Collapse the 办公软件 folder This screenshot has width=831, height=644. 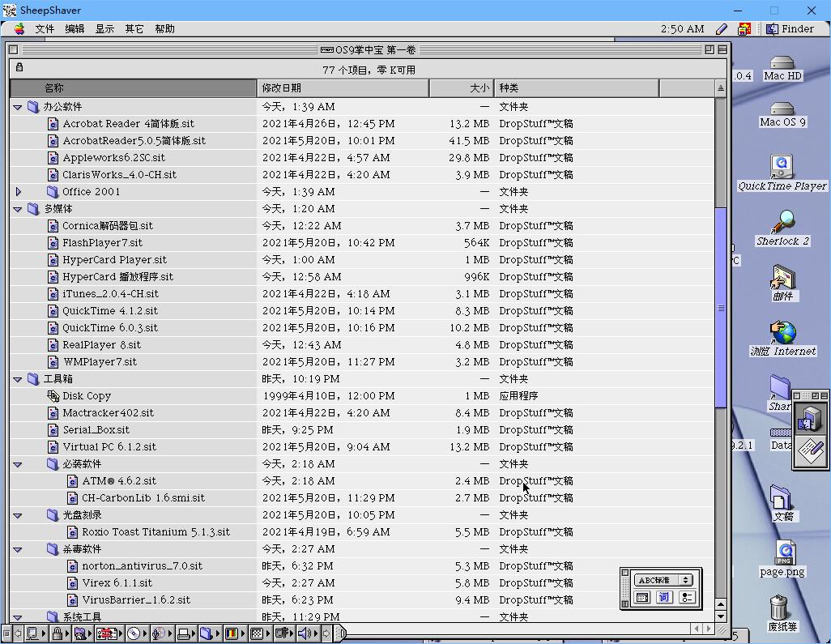(x=18, y=107)
